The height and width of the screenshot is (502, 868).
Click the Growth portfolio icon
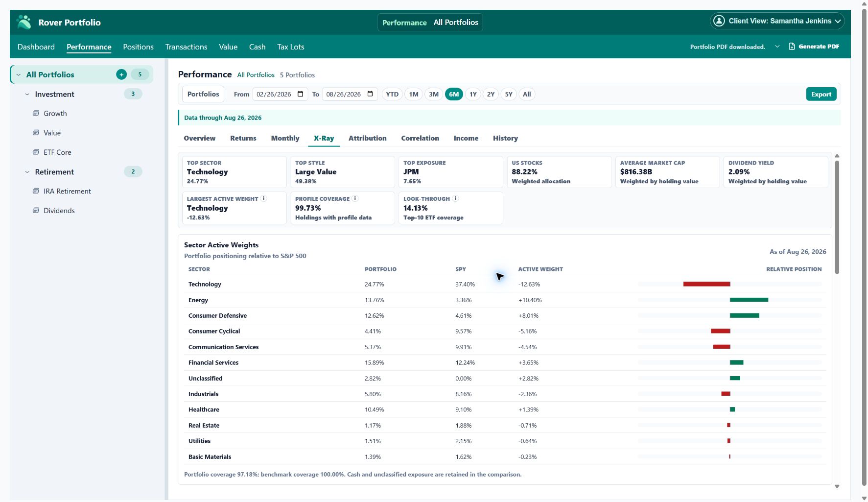[x=36, y=113]
